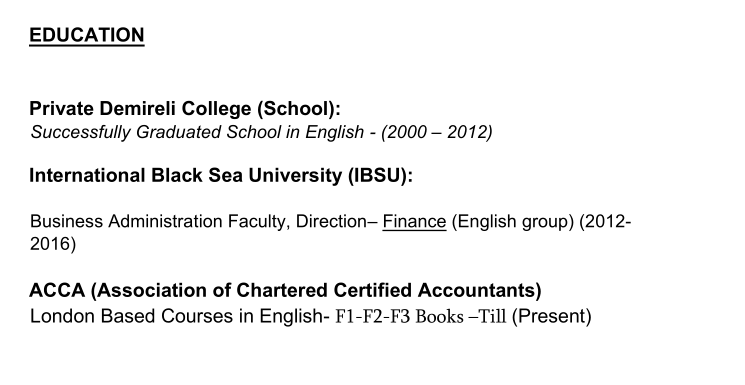Screen dimensions: 745x385
Task: Click the EDUCATION heading
Action: pyautogui.click(x=87, y=36)
